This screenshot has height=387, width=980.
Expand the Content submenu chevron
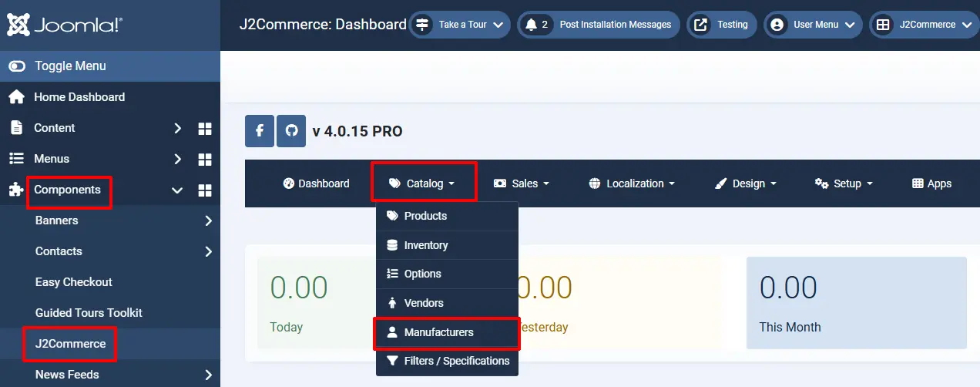pyautogui.click(x=177, y=128)
